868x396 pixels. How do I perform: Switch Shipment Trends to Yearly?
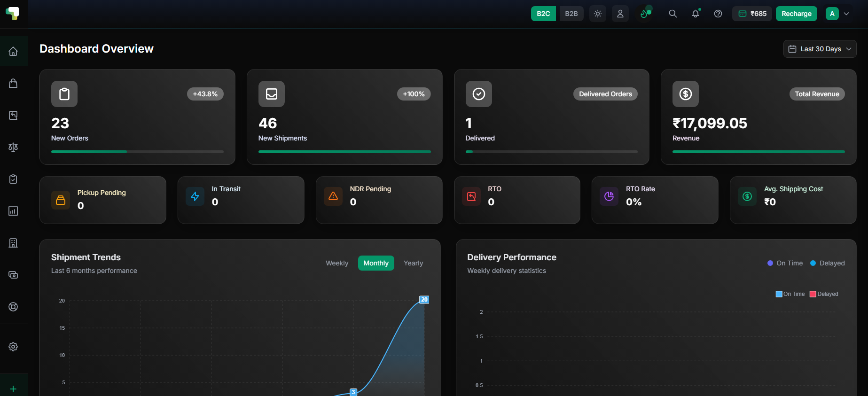pyautogui.click(x=413, y=263)
